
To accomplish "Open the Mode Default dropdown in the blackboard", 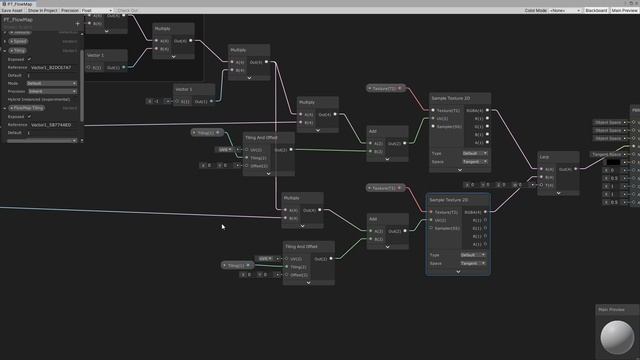I will [x=52, y=83].
